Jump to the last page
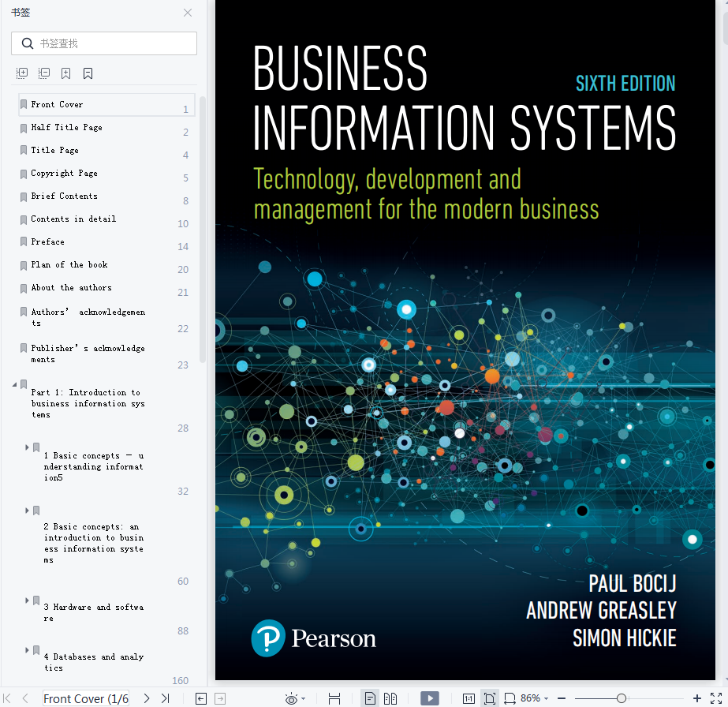The width and height of the screenshot is (728, 707). pyautogui.click(x=166, y=698)
